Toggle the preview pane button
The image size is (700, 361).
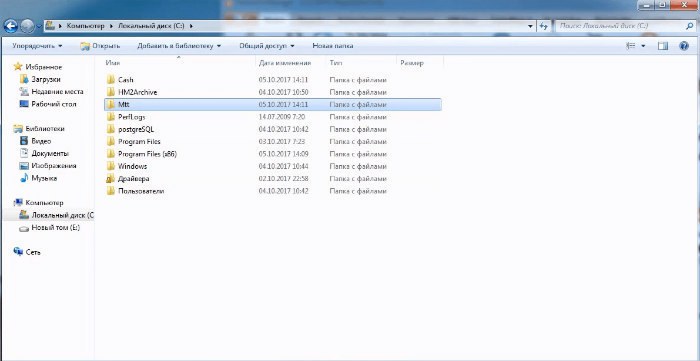click(x=663, y=46)
